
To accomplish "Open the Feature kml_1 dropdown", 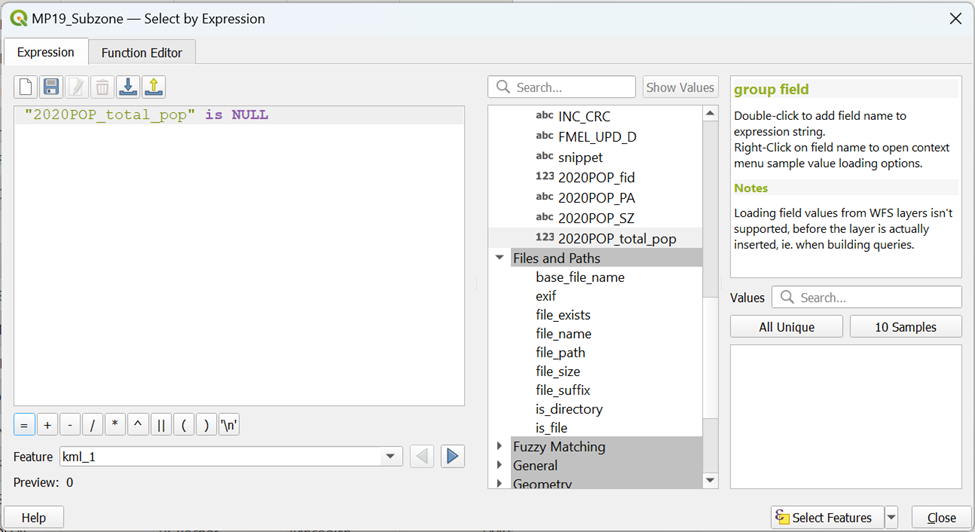I will [391, 457].
